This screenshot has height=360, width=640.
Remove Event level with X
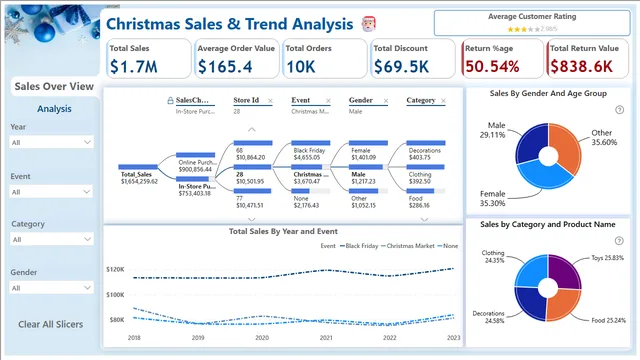(328, 101)
